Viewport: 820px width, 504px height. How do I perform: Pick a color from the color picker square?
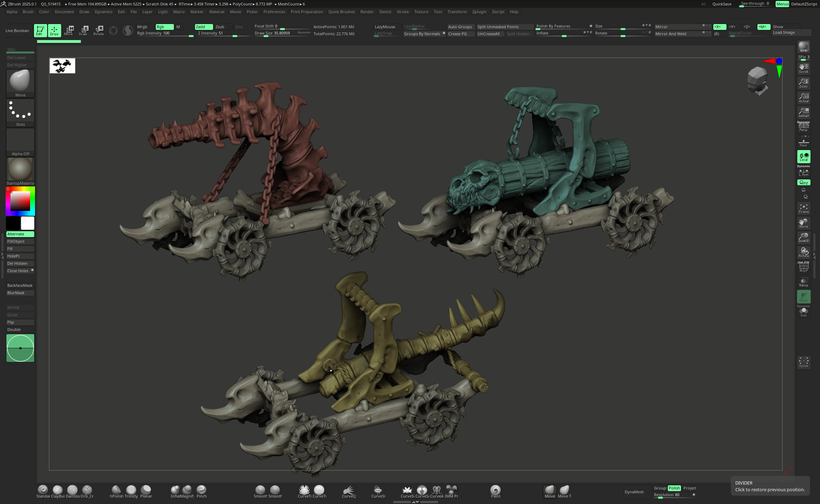[20, 201]
